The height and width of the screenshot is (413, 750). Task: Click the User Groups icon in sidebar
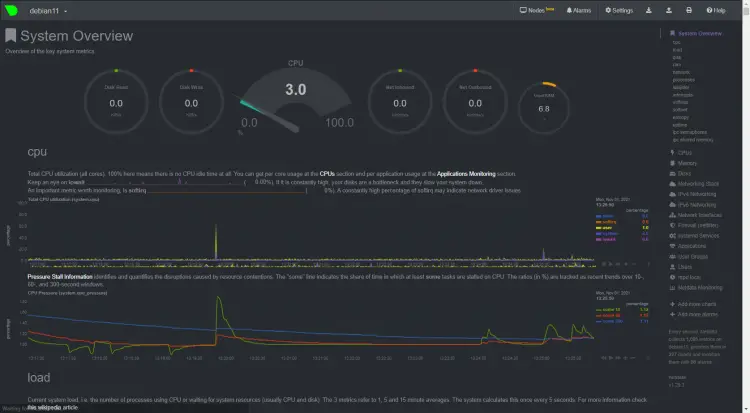673,257
